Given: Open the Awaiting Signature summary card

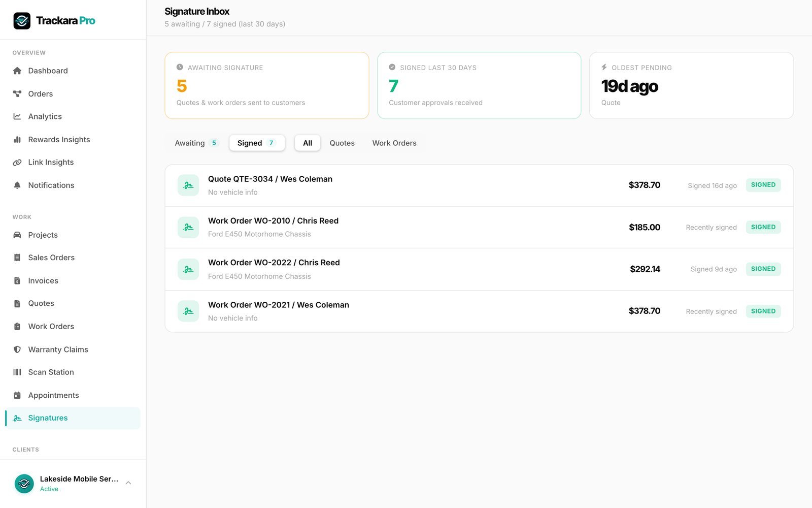Looking at the screenshot, I should pos(267,85).
